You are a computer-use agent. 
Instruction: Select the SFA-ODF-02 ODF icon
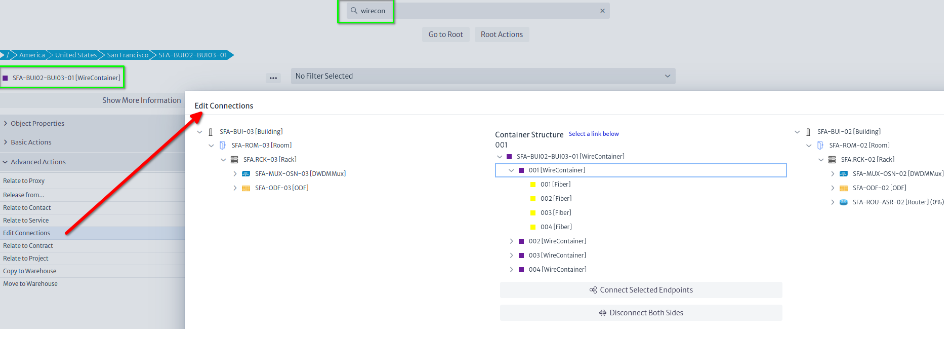click(x=843, y=188)
